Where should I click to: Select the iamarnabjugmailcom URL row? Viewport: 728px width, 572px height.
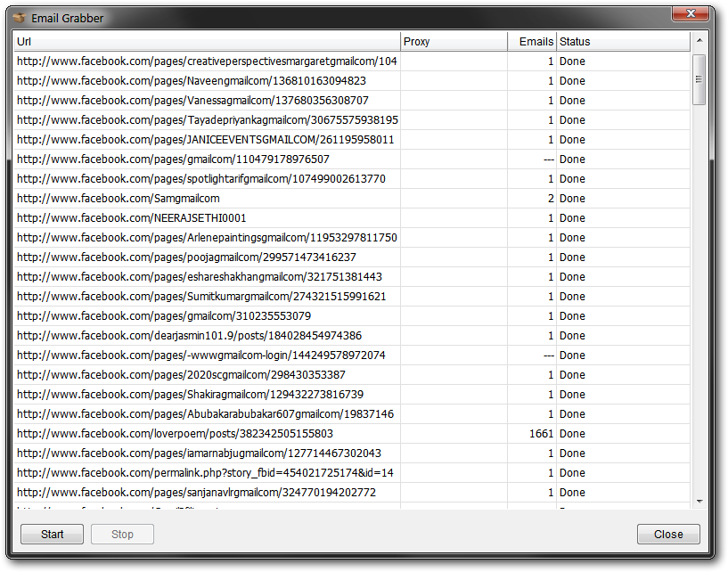click(352, 453)
